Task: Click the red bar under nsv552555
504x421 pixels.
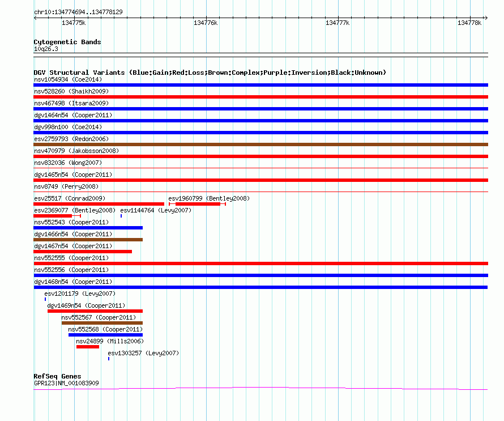Action: point(260,263)
